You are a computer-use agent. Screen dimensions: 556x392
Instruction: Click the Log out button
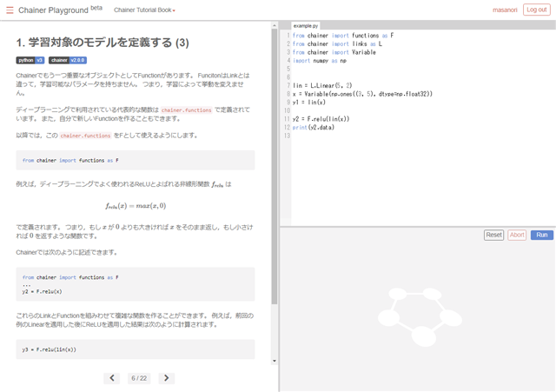tap(537, 10)
